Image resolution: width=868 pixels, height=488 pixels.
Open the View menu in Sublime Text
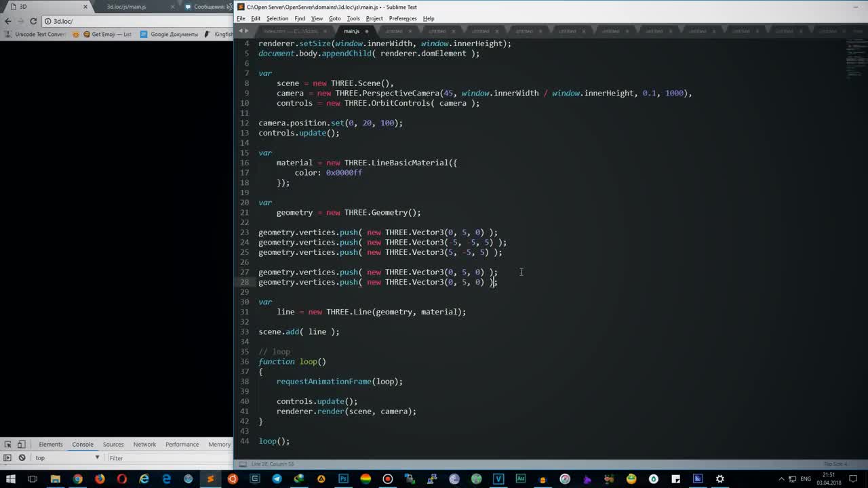coord(317,18)
